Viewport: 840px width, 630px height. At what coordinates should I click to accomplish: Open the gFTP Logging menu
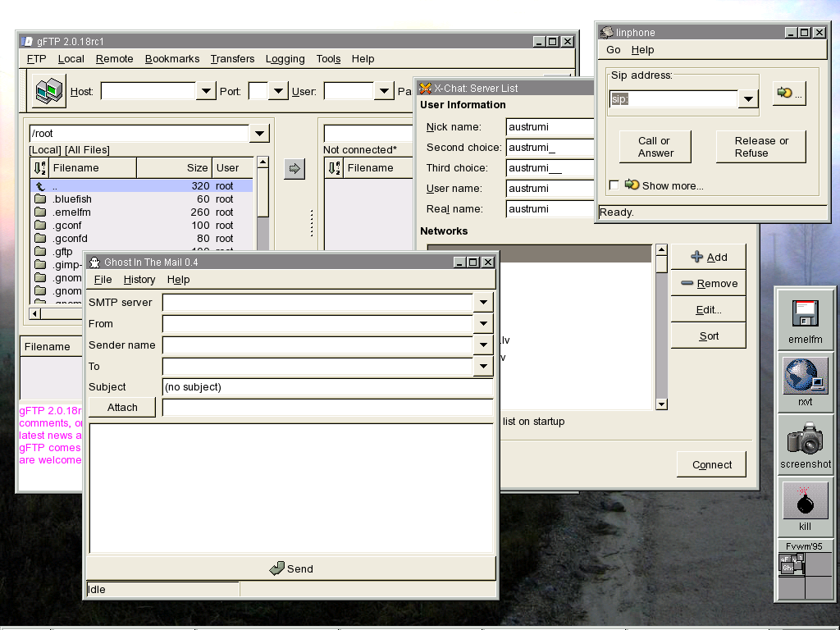pyautogui.click(x=285, y=59)
